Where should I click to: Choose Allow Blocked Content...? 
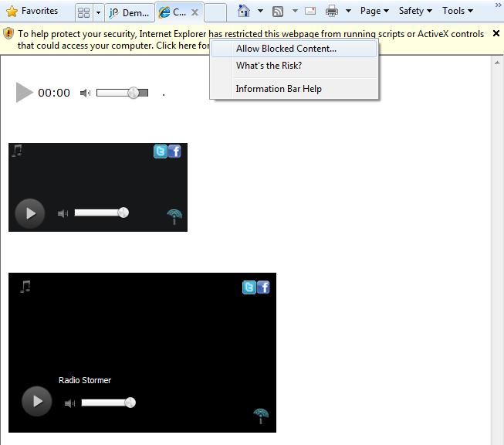(x=294, y=49)
